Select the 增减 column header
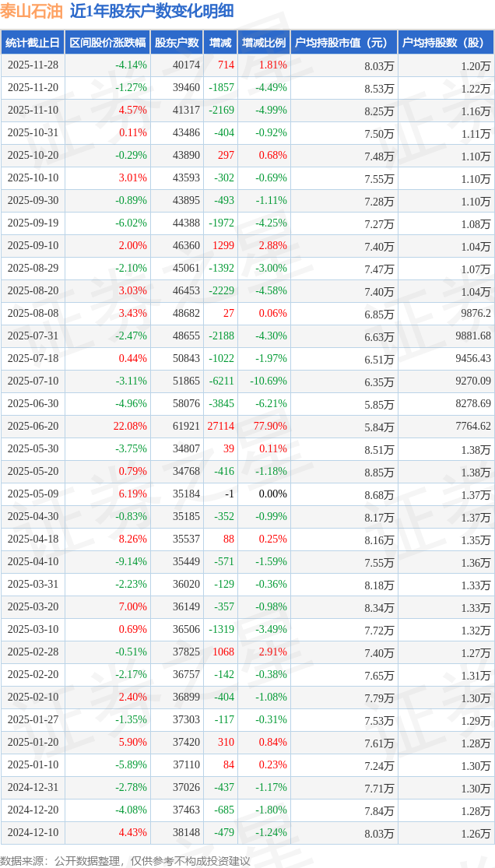The height and width of the screenshot is (868, 495). tap(221, 43)
